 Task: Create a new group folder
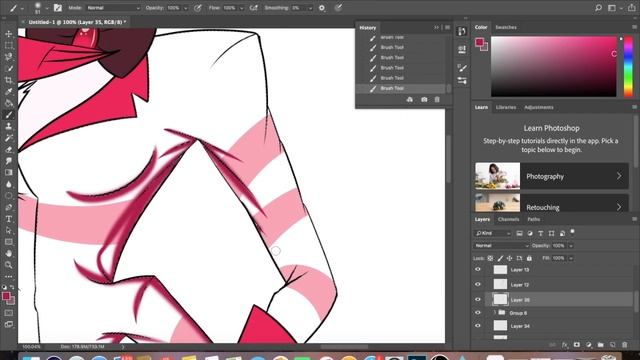600,345
